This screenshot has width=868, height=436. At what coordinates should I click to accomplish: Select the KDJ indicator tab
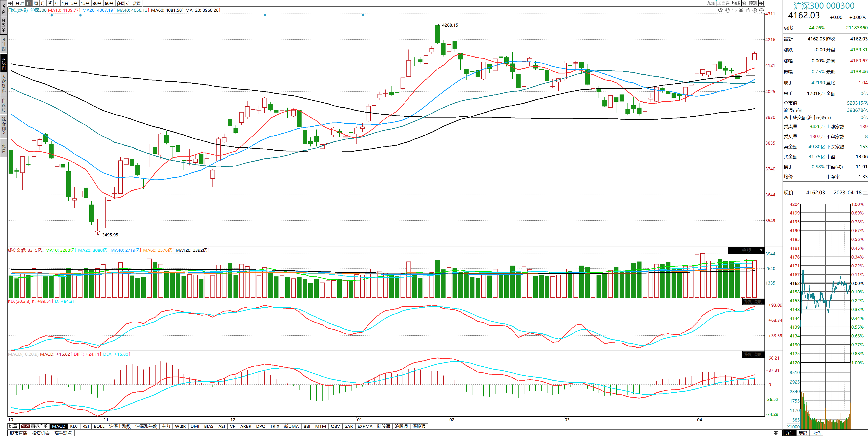(74, 426)
